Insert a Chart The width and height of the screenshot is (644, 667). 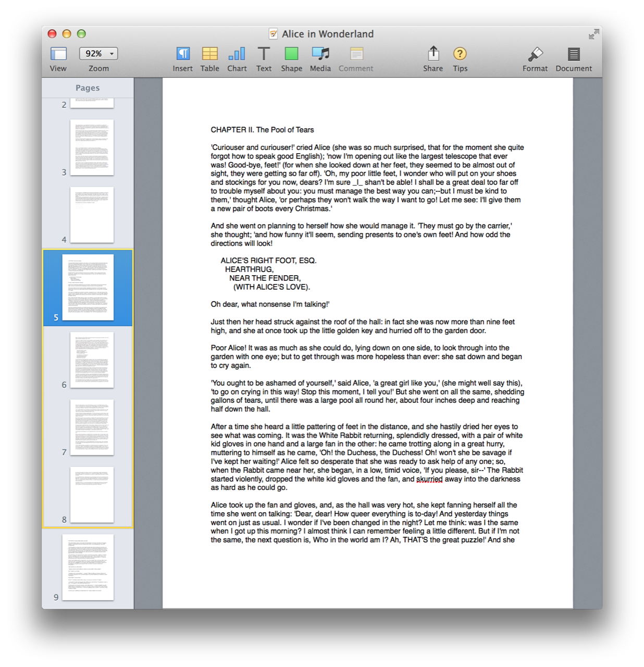237,54
